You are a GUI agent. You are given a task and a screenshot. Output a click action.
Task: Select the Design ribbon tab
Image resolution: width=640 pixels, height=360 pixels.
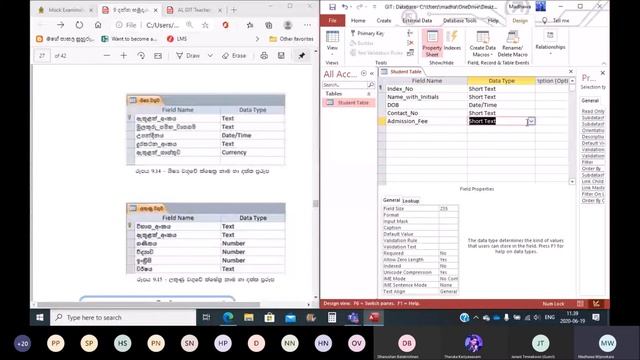click(x=520, y=20)
